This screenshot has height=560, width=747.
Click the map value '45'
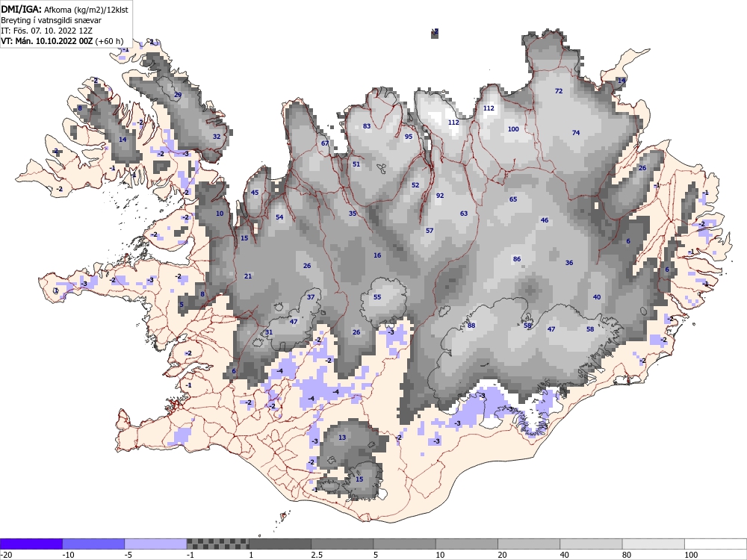click(255, 193)
